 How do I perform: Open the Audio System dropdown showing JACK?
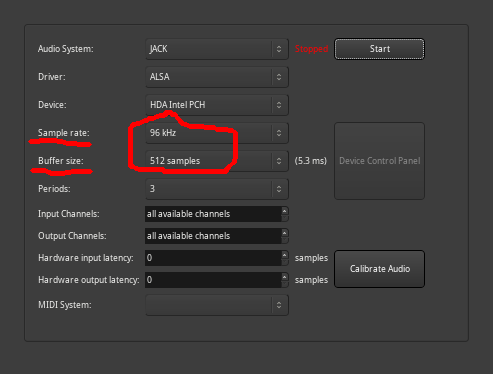click(x=217, y=49)
